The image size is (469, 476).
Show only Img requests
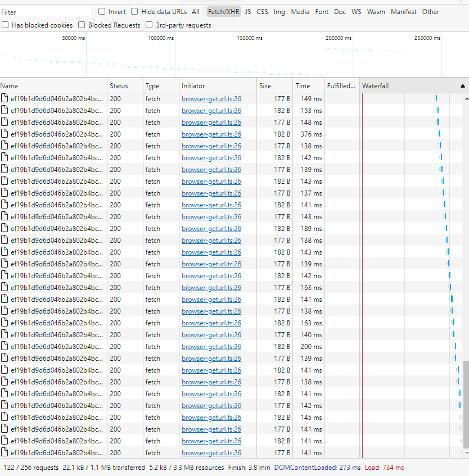[279, 12]
